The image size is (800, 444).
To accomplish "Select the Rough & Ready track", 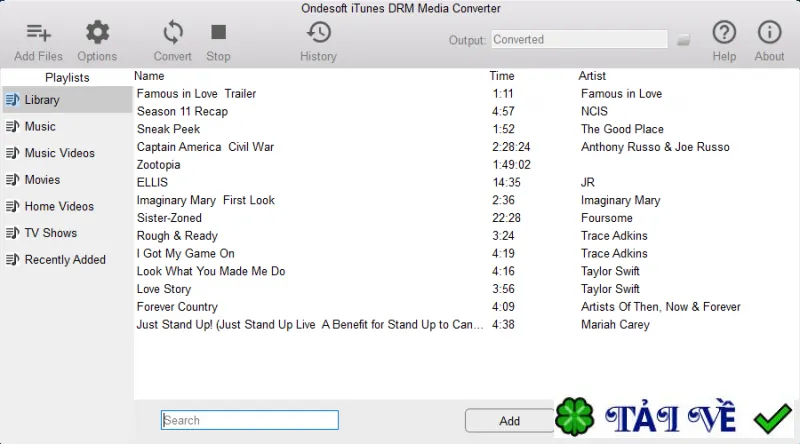I will point(177,236).
